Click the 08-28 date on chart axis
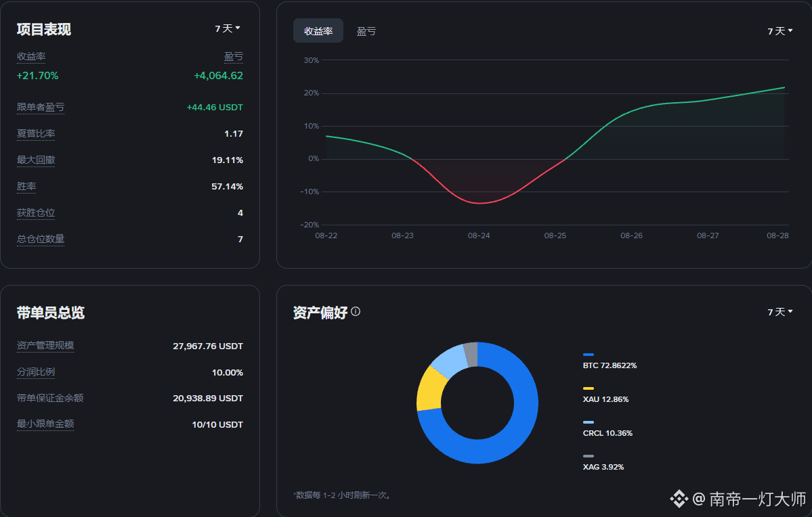 (x=777, y=235)
